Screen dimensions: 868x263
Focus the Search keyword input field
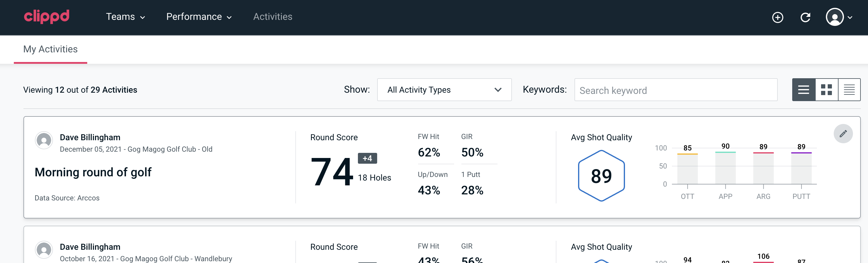click(x=676, y=90)
